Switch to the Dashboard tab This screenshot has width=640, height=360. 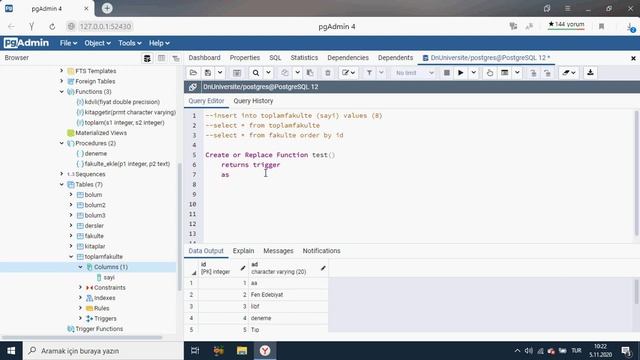click(x=204, y=58)
